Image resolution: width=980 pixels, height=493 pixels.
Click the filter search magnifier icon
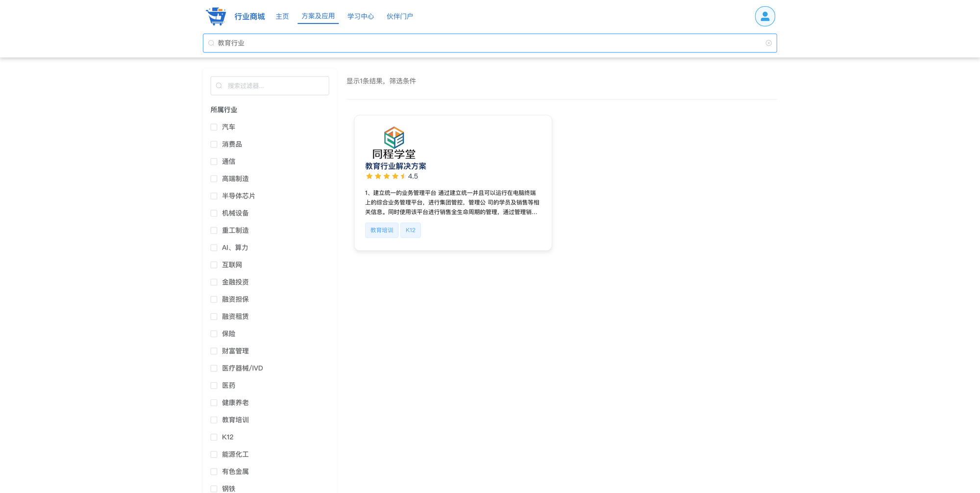219,86
